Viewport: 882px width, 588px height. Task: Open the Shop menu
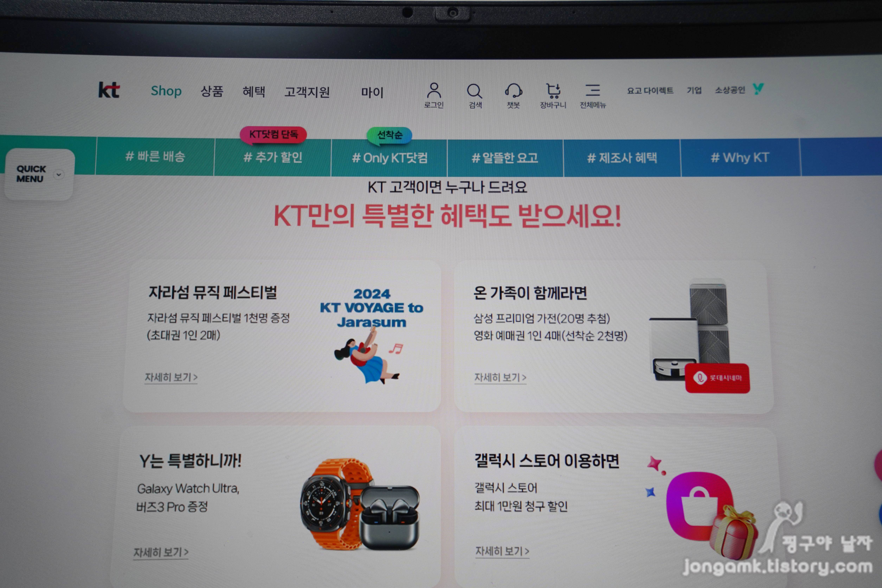[166, 91]
